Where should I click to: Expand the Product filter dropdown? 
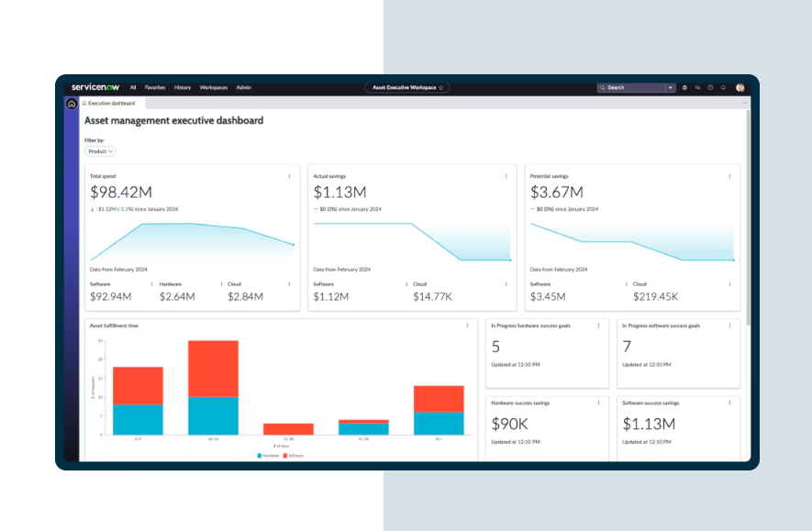(x=100, y=151)
